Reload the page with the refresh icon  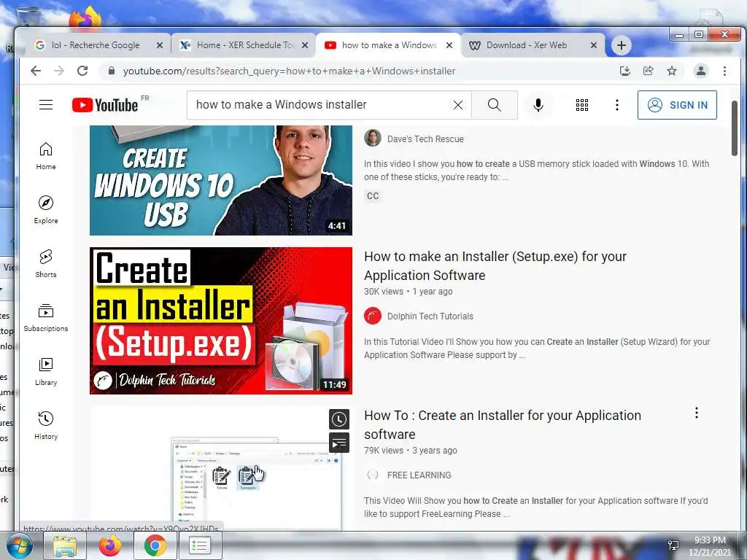click(x=82, y=71)
